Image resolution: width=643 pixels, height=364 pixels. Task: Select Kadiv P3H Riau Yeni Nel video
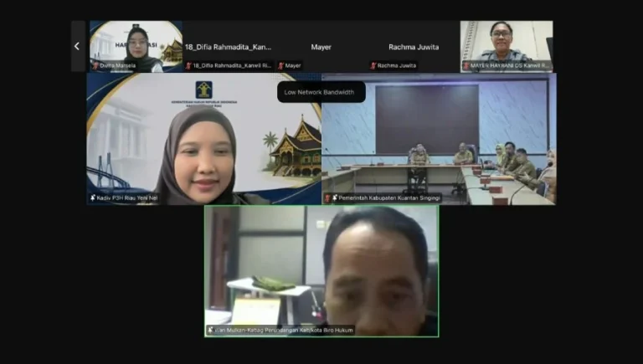click(x=204, y=139)
